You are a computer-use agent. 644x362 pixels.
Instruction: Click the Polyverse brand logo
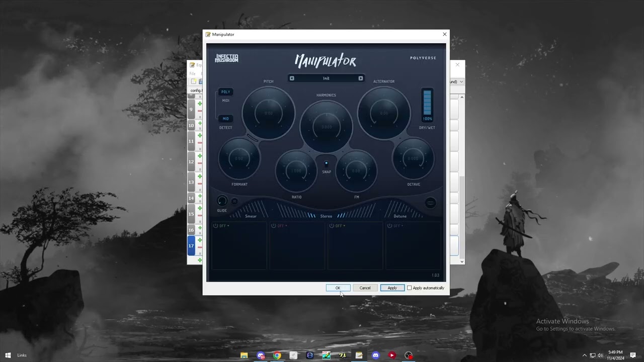423,58
